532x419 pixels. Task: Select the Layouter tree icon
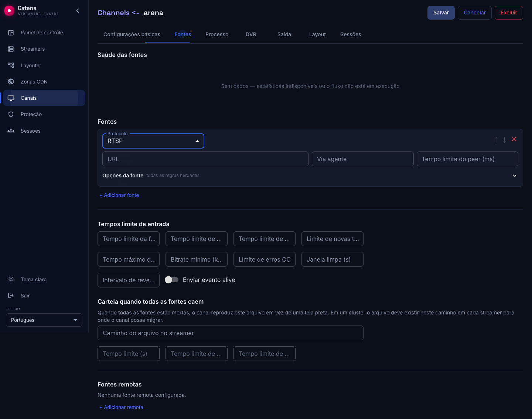pyautogui.click(x=11, y=65)
